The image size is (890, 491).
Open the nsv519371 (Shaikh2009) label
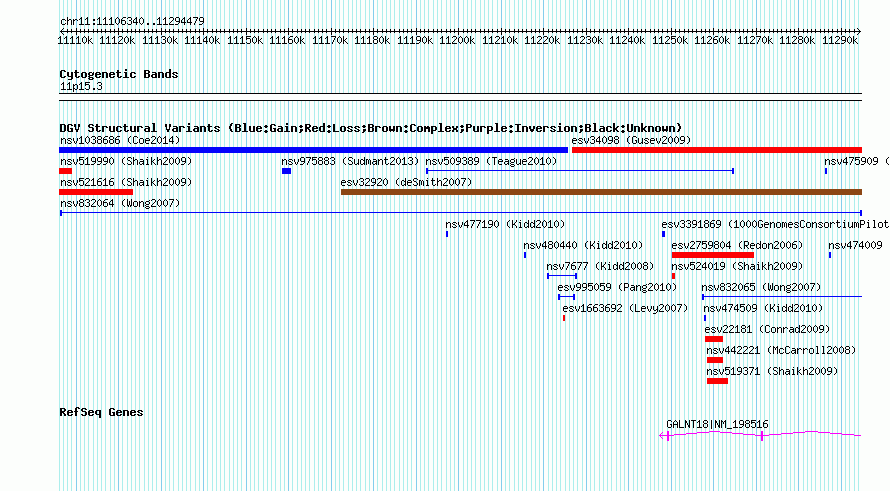click(x=772, y=371)
